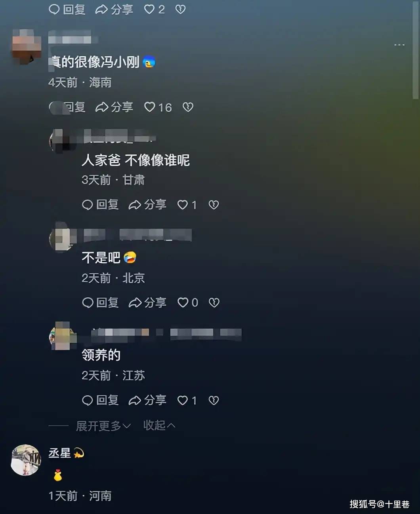Open 丞星's profile avatar
The width and height of the screenshot is (420, 514).
[26, 460]
